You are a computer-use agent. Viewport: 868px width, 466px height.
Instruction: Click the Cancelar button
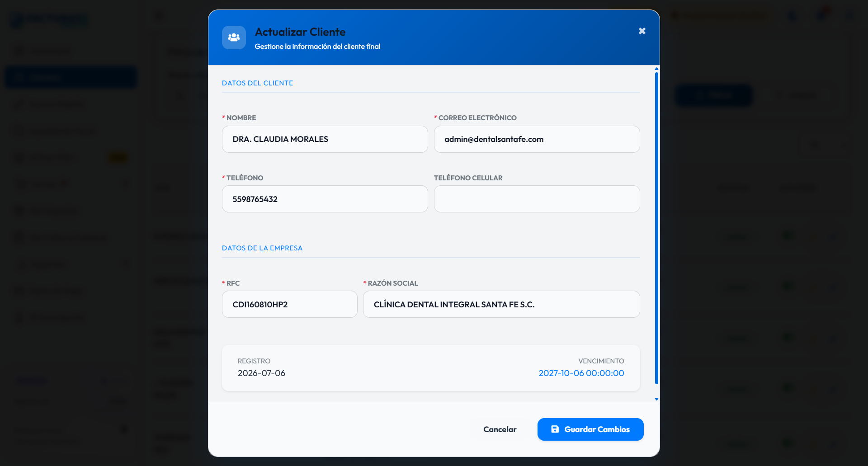500,429
